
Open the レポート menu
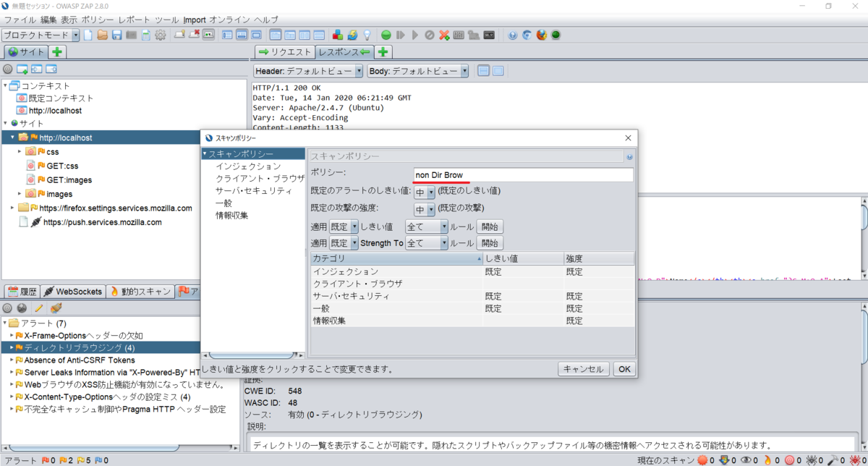[x=135, y=20]
